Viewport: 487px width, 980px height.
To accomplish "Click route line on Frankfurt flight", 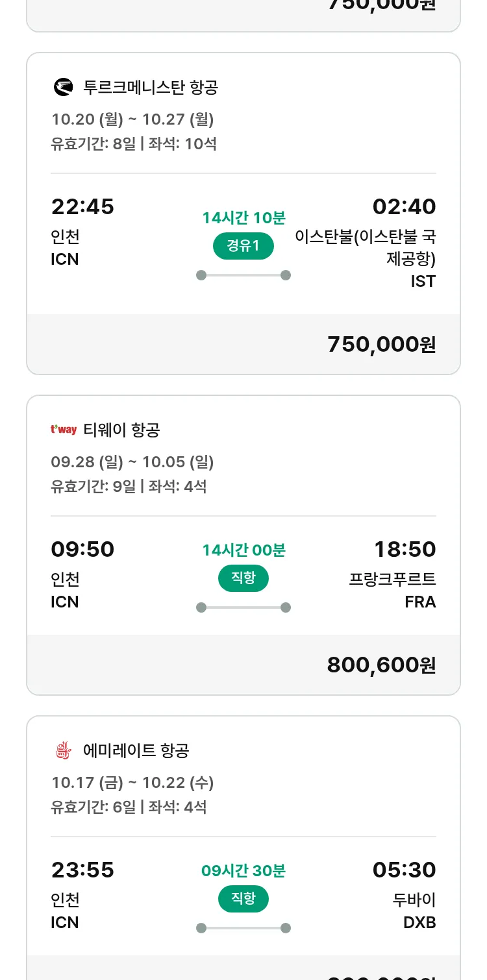I will 243,607.
